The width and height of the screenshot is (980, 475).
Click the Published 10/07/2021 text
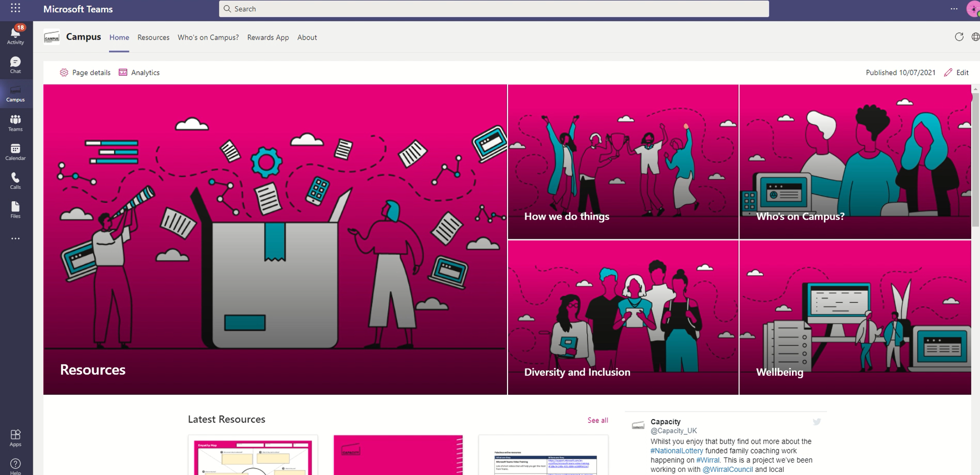(x=900, y=73)
